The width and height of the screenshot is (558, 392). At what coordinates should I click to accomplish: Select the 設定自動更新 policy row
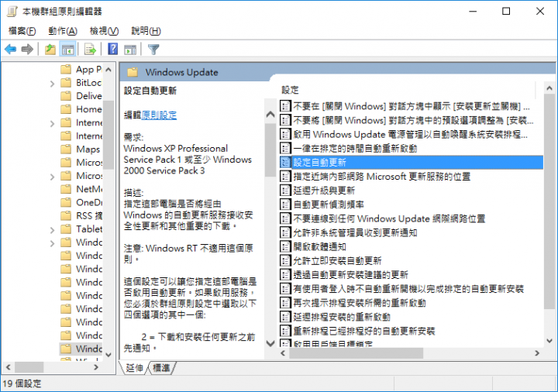tap(411, 163)
